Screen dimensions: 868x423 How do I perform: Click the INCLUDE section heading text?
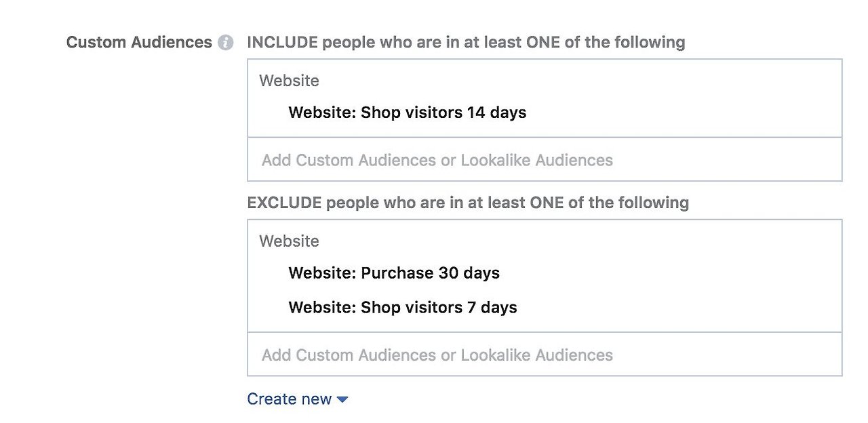[467, 42]
